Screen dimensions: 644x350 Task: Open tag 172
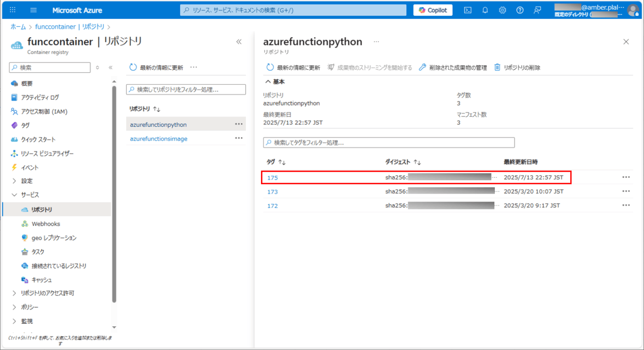pyautogui.click(x=272, y=205)
